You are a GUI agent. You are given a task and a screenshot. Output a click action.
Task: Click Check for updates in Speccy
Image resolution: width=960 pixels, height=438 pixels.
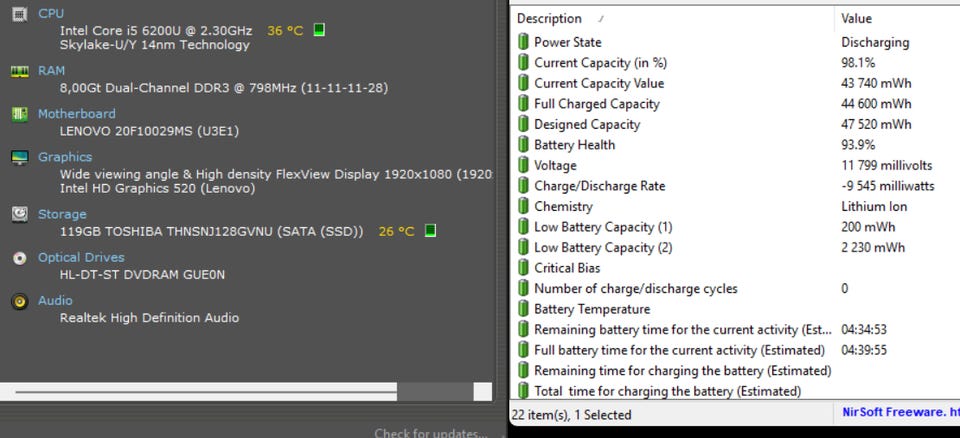tap(431, 433)
